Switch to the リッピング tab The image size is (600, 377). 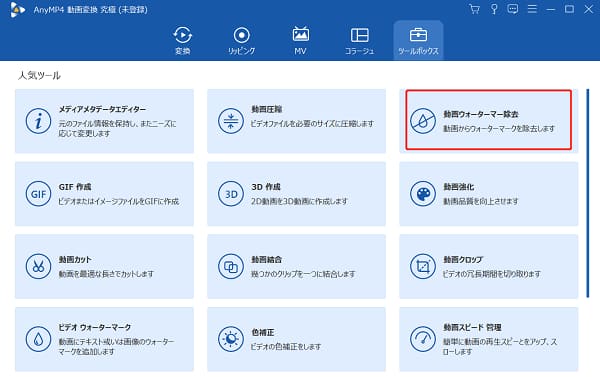coord(241,41)
